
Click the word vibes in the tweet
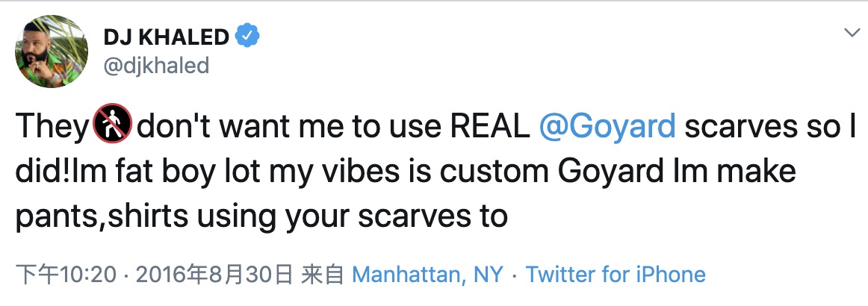point(410,172)
